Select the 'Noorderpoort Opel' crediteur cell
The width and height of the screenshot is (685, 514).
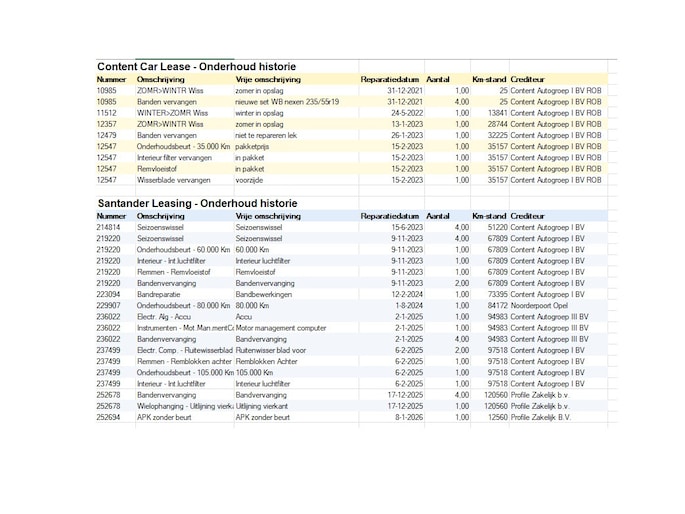coord(539,306)
